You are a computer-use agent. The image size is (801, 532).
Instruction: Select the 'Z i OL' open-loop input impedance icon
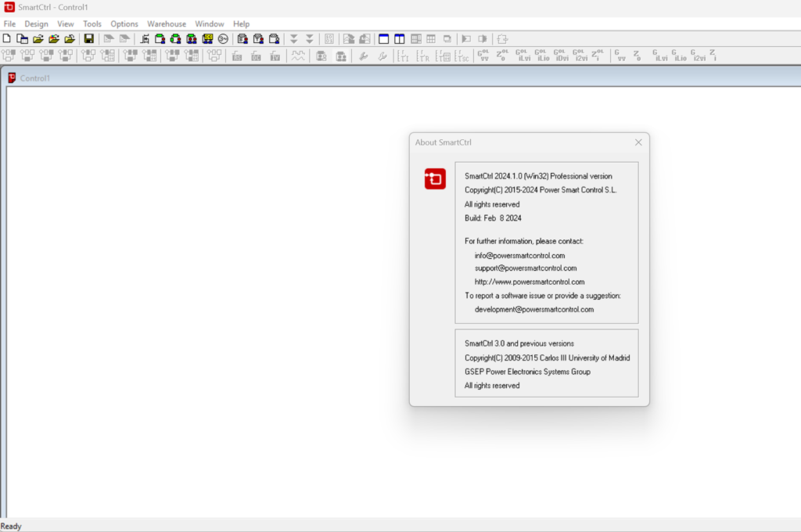(x=598, y=56)
